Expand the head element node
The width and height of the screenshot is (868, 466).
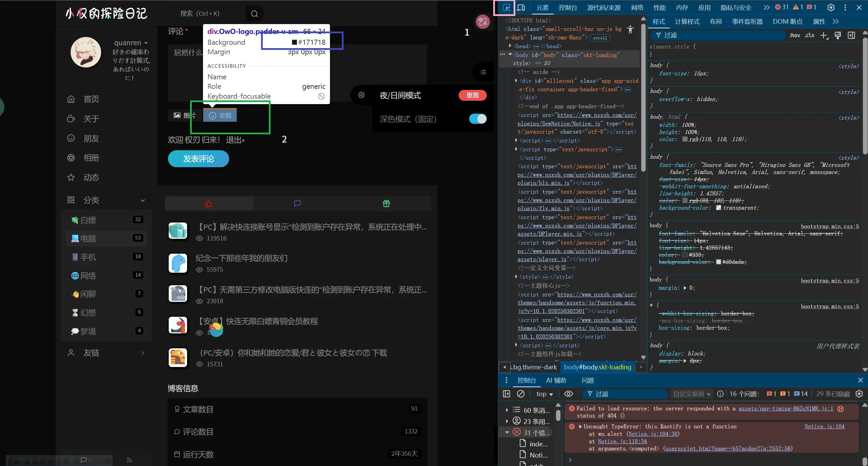[x=510, y=46]
